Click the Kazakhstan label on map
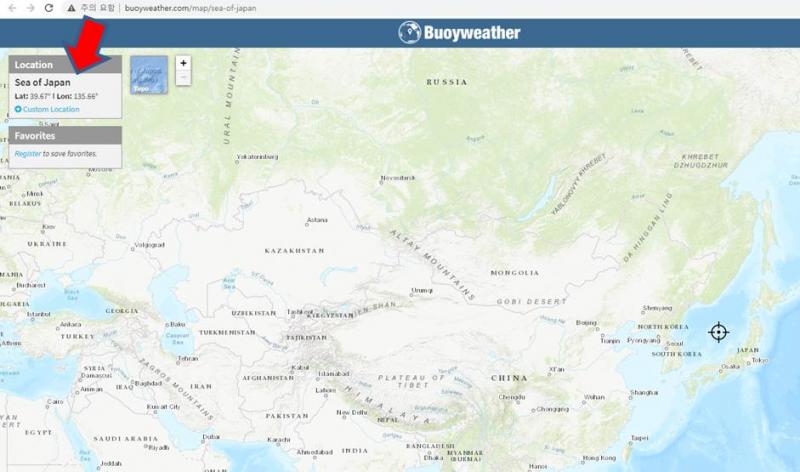The height and width of the screenshot is (472, 800). pyautogui.click(x=294, y=250)
